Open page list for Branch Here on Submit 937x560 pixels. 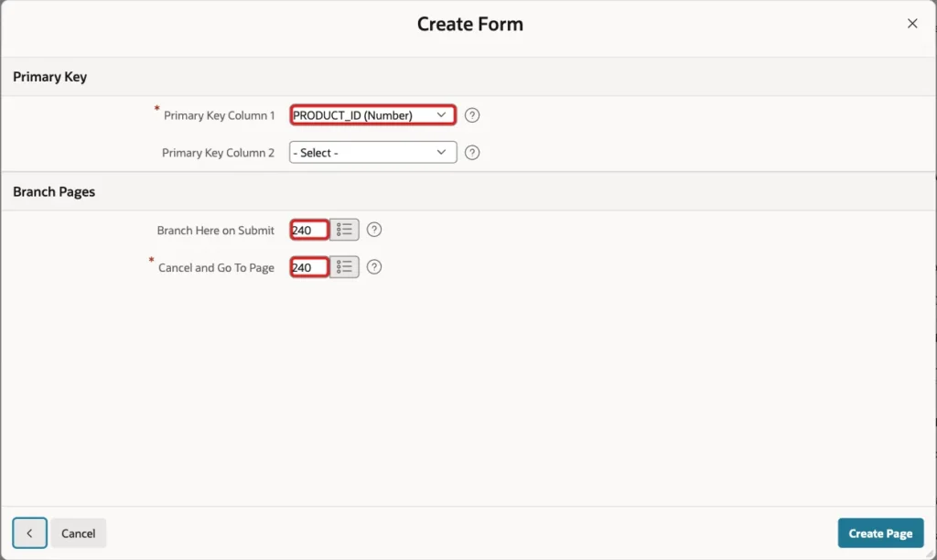[x=344, y=230]
